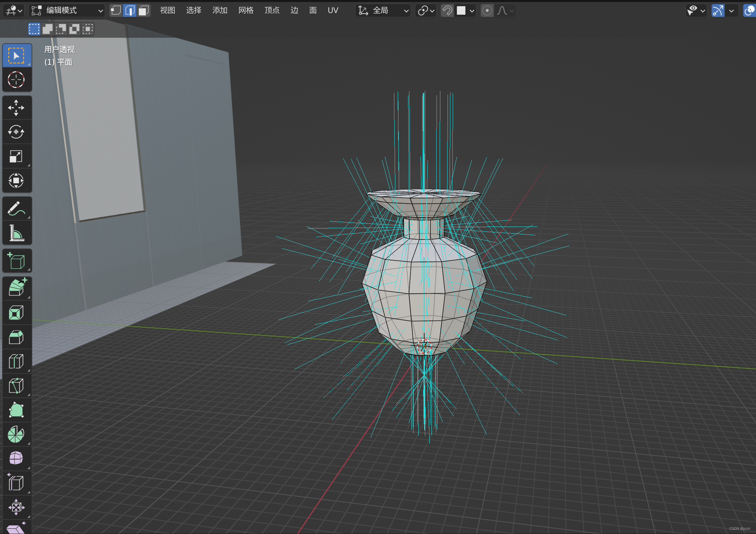Open the 编辑模式 mode dropdown

pyautogui.click(x=67, y=11)
